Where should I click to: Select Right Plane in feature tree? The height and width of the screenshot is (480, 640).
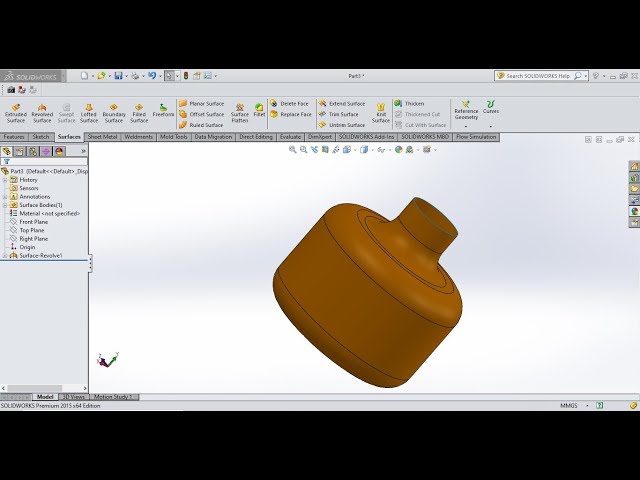[x=33, y=239]
